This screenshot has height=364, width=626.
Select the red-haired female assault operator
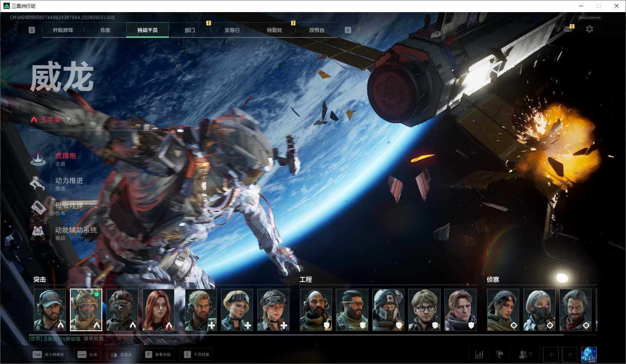click(158, 310)
